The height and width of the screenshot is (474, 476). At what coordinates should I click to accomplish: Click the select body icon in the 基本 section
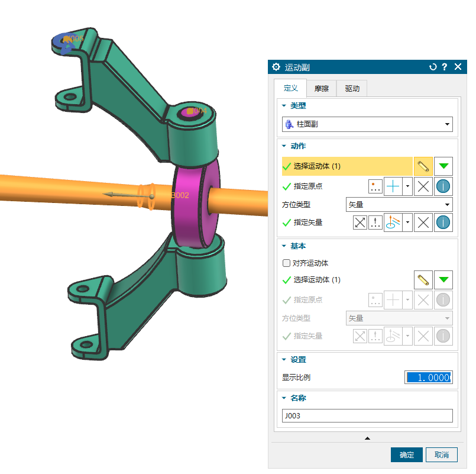pyautogui.click(x=422, y=279)
